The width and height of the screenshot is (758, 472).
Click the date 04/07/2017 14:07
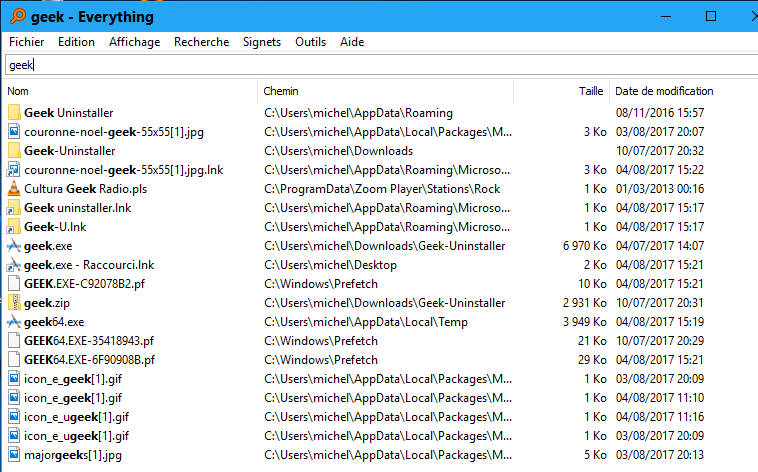[660, 246]
